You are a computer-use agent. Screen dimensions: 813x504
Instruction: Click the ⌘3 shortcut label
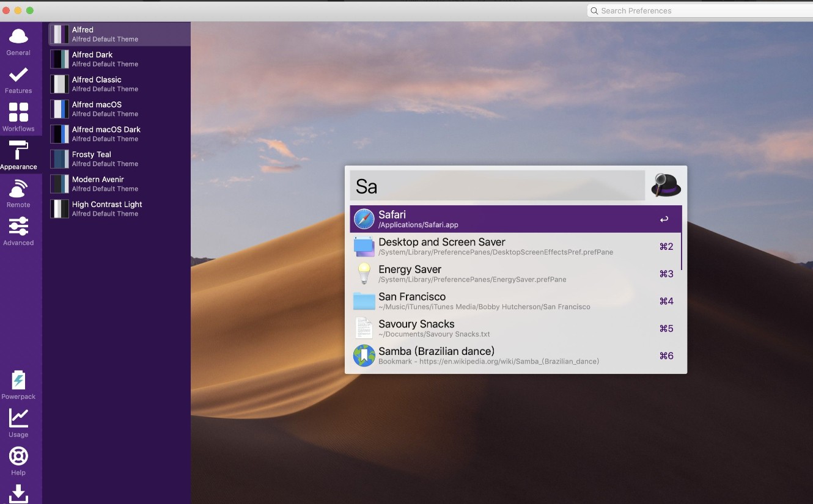(x=666, y=274)
